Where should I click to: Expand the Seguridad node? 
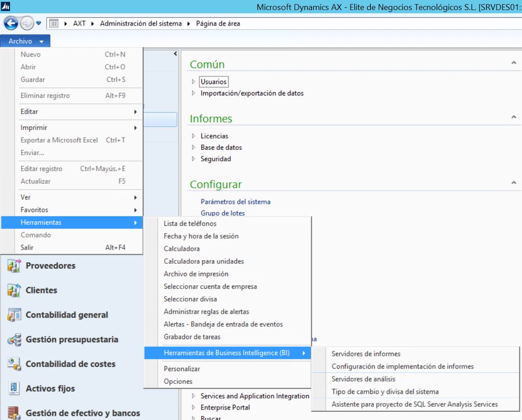pyautogui.click(x=194, y=159)
